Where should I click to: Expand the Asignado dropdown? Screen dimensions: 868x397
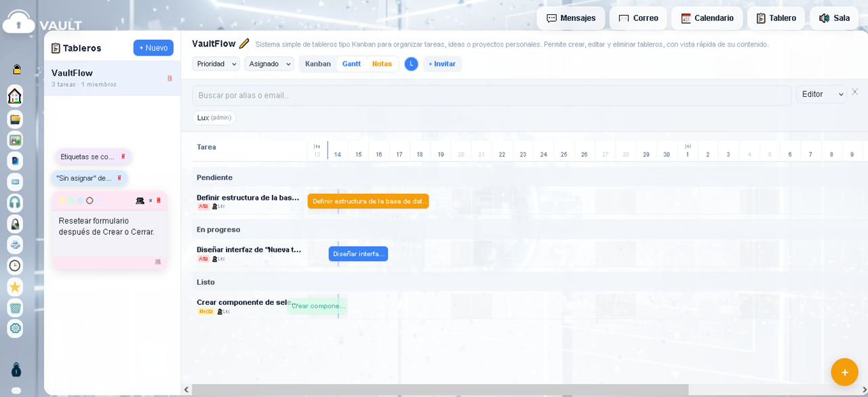coord(269,64)
